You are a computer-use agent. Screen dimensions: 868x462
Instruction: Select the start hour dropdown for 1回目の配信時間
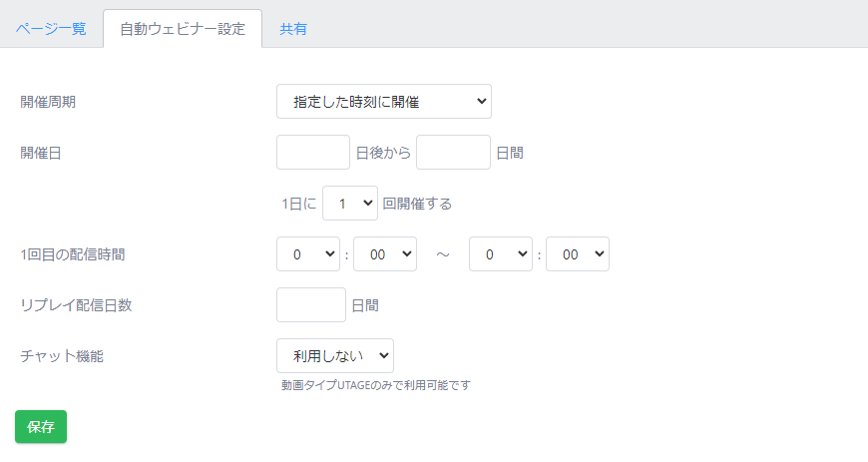[x=308, y=254]
